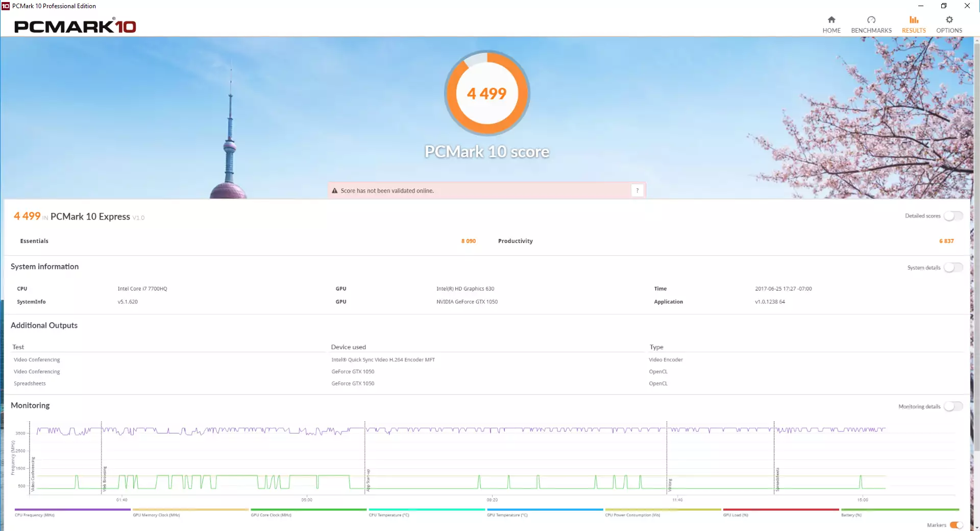This screenshot has height=531, width=980.
Task: Click the Video Encoder type cell
Action: click(666, 360)
